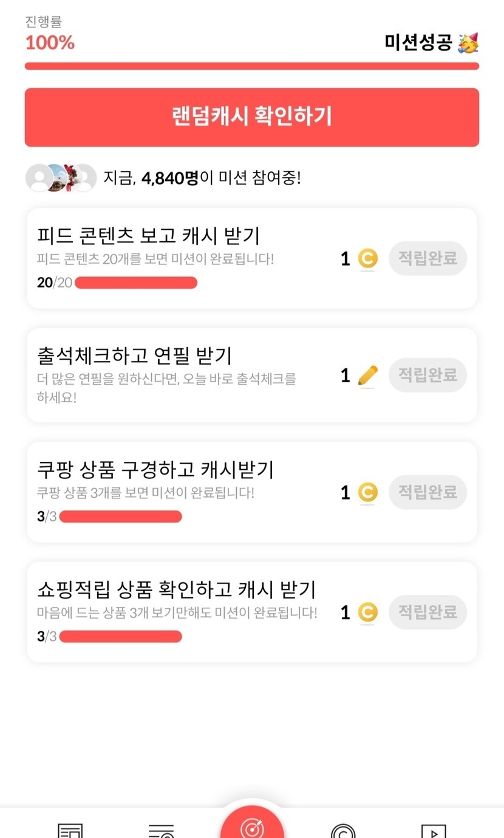Open the list search icon in bottom bar

coord(161,831)
